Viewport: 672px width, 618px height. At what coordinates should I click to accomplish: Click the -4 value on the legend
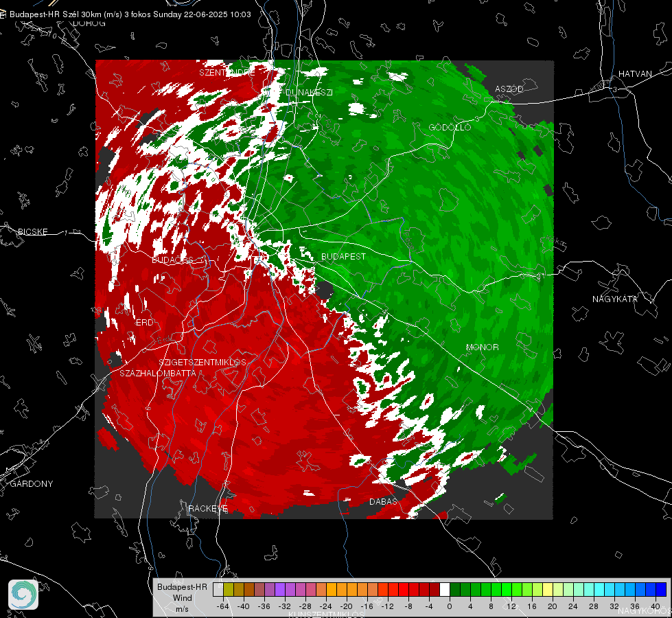point(430,606)
